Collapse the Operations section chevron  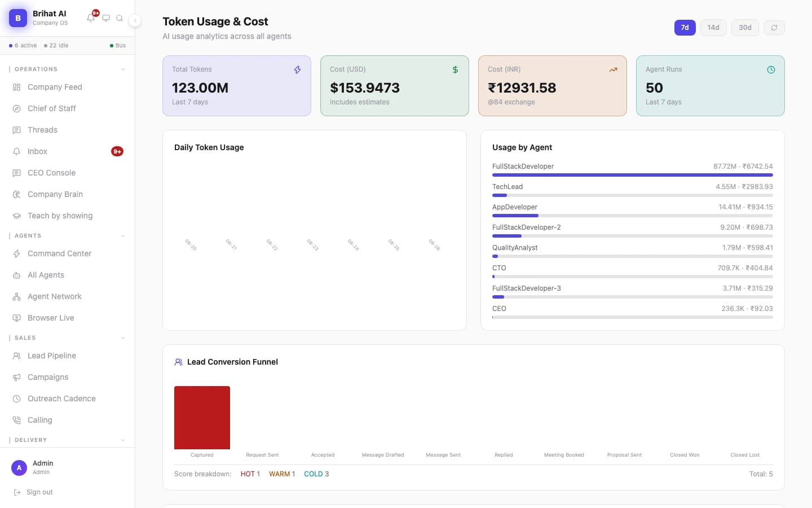click(122, 69)
